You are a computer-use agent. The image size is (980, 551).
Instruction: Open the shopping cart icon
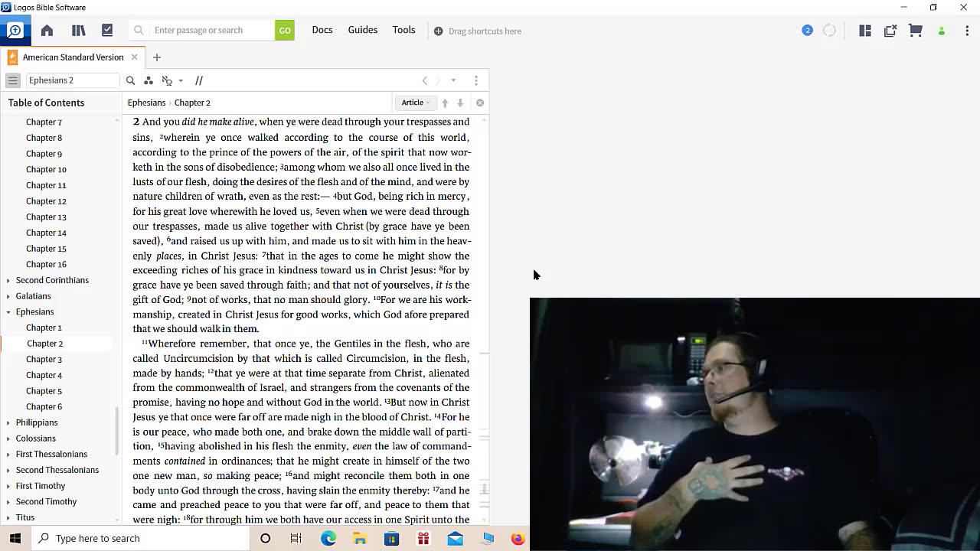[x=916, y=31]
